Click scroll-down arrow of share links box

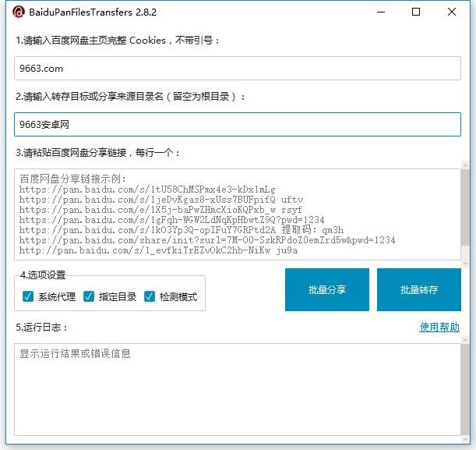[x=465, y=264]
